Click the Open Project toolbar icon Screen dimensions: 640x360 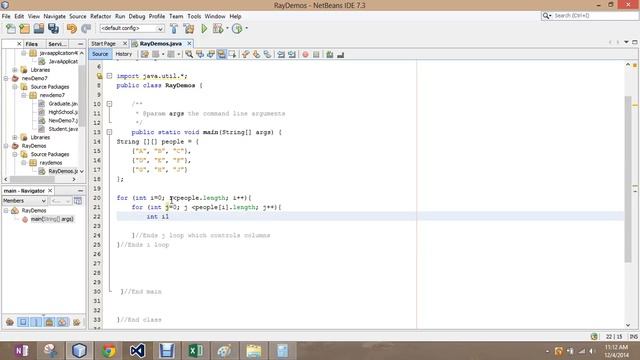[x=39, y=29]
